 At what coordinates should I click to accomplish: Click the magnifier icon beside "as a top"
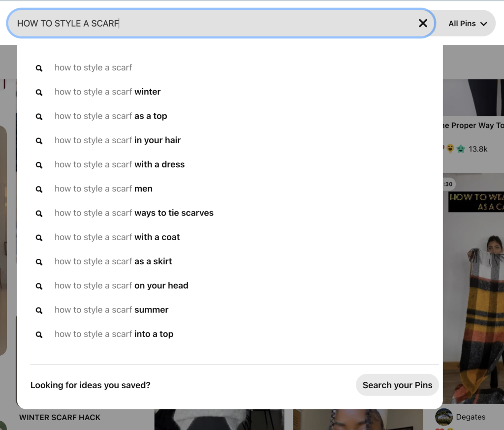(39, 117)
